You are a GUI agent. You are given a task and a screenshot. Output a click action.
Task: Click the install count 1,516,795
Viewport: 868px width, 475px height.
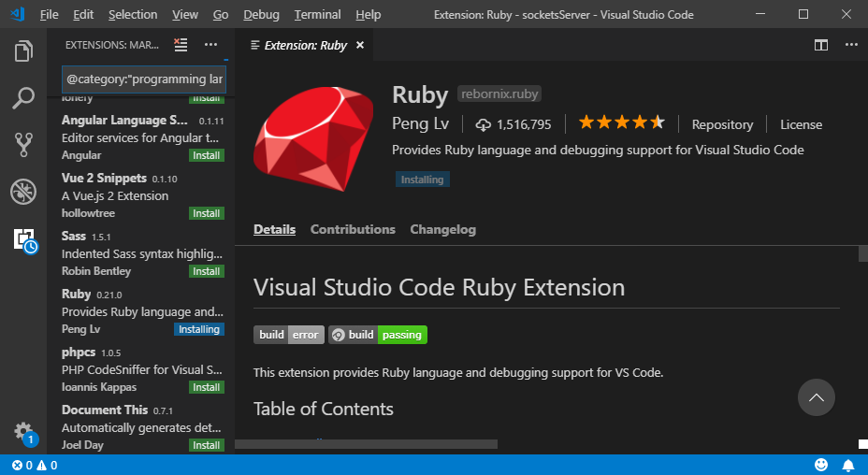pyautogui.click(x=514, y=124)
